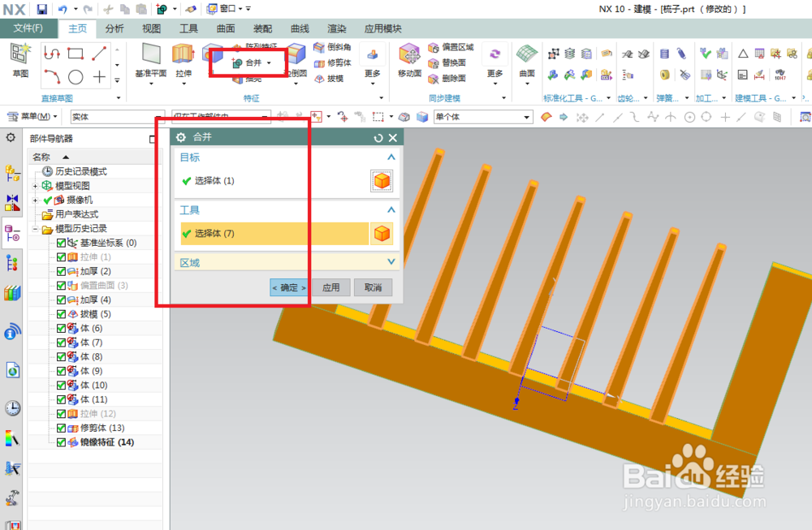Open the 菜单(M) dropdown
Screen dimensions: 812x530
pos(32,116)
